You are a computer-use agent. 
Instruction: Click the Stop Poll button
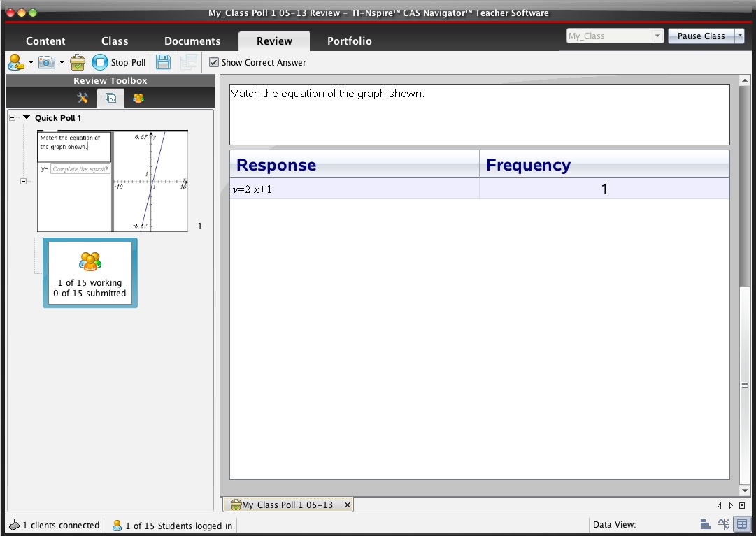pyautogui.click(x=119, y=62)
